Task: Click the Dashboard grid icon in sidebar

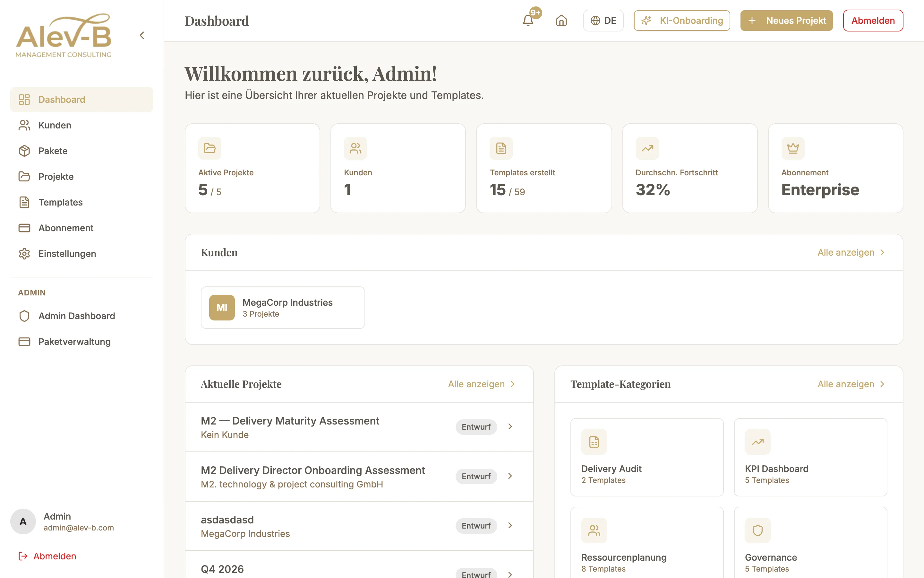Action: coord(24,100)
